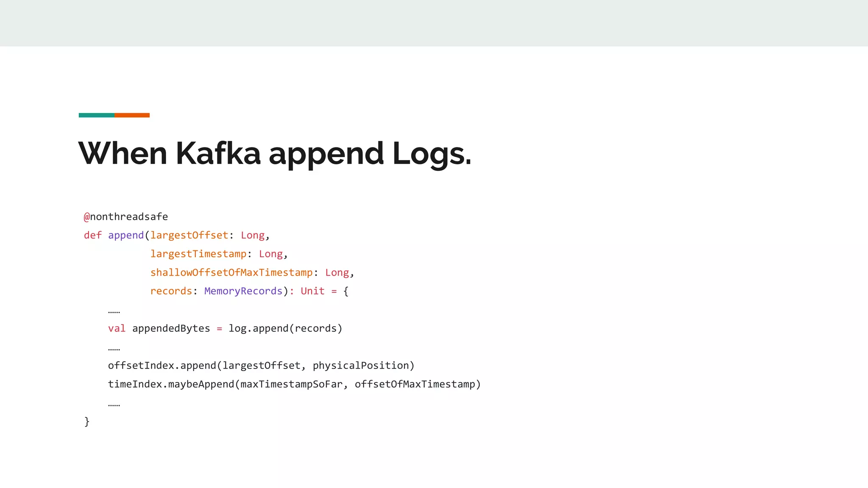Click the 'offsetIndex.append(largestOffset, physicalPosition)' line
Viewport: 868px width, 488px height.
[261, 366]
